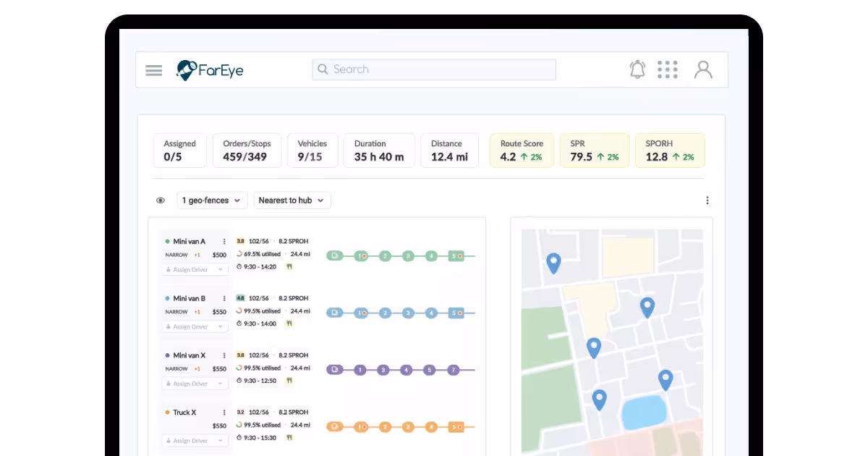
Task: Click stop 4 on Mini van A route
Action: pos(432,256)
